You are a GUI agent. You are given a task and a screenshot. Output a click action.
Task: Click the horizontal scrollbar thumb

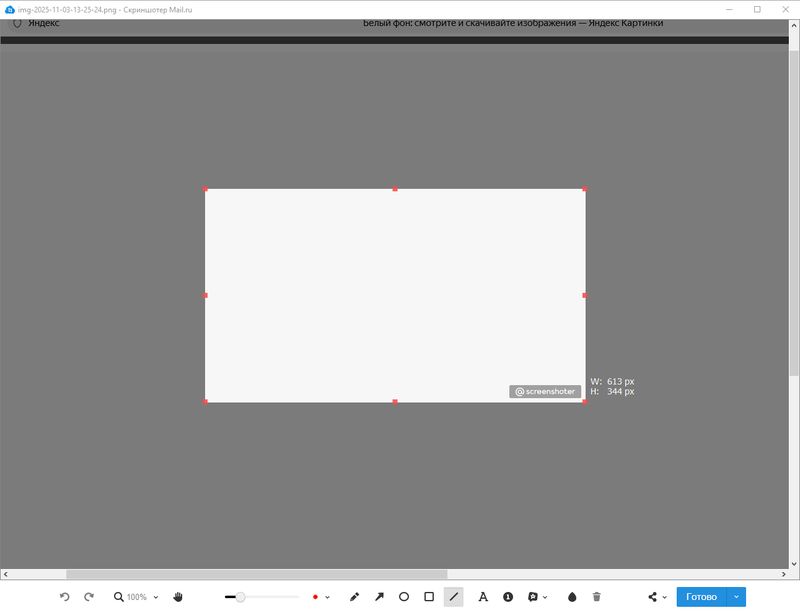pyautogui.click(x=255, y=575)
